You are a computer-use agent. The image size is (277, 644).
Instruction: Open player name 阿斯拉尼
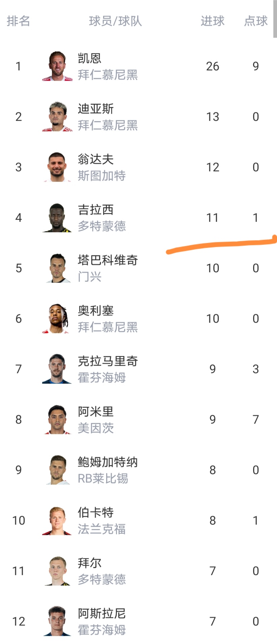click(101, 613)
